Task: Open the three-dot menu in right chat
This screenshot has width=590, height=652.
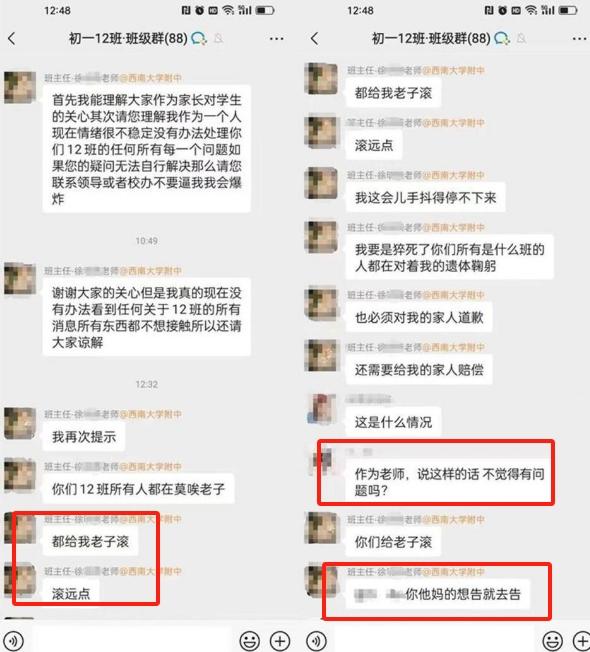Action: tap(579, 39)
